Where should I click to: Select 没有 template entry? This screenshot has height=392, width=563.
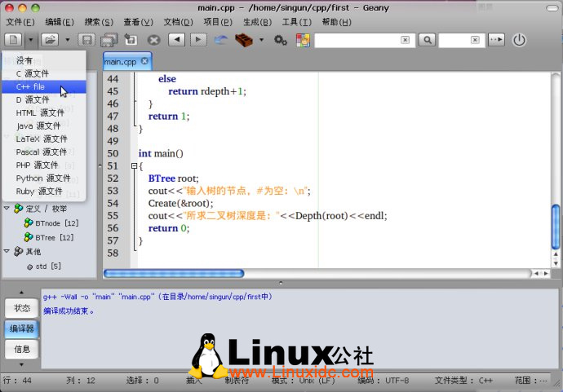(x=44, y=60)
